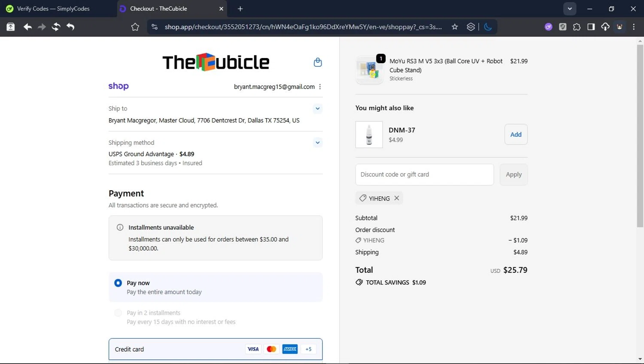Bookmark this page with the star outline icon
644x364 pixels.
click(135, 27)
